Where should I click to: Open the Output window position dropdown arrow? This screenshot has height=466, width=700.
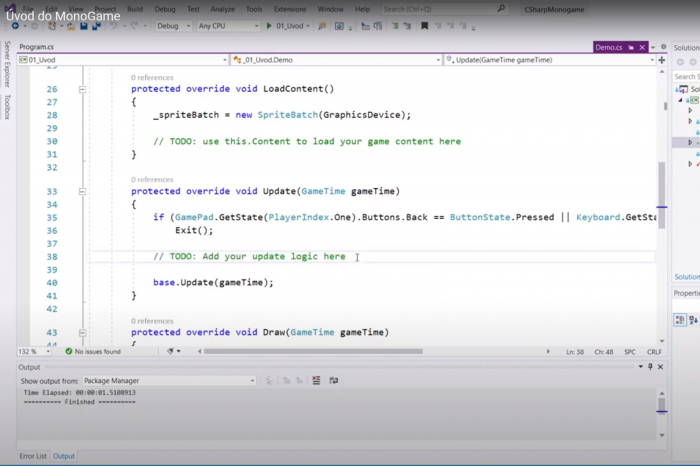click(640, 366)
